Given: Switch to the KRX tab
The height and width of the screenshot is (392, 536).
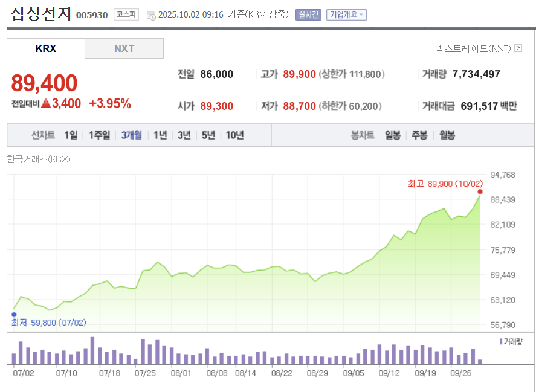Looking at the screenshot, I should (46, 48).
